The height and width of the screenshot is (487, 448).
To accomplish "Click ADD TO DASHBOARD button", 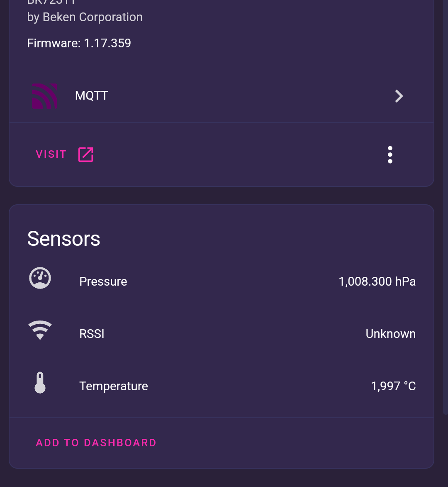I will [x=96, y=443].
